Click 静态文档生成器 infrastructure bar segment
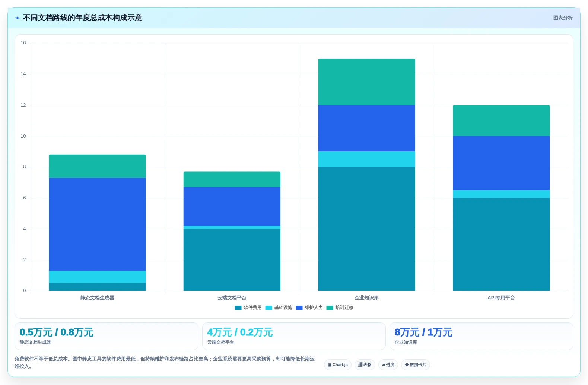 [x=97, y=277]
